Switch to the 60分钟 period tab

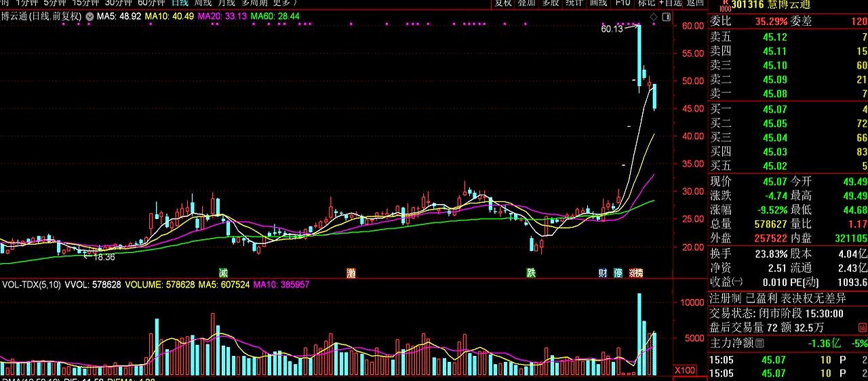151,3
